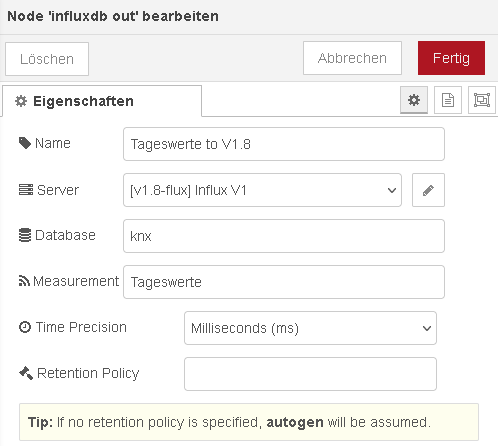This screenshot has height=446, width=498.
Task: Cancel editing with Abbrechen button
Action: [x=352, y=58]
